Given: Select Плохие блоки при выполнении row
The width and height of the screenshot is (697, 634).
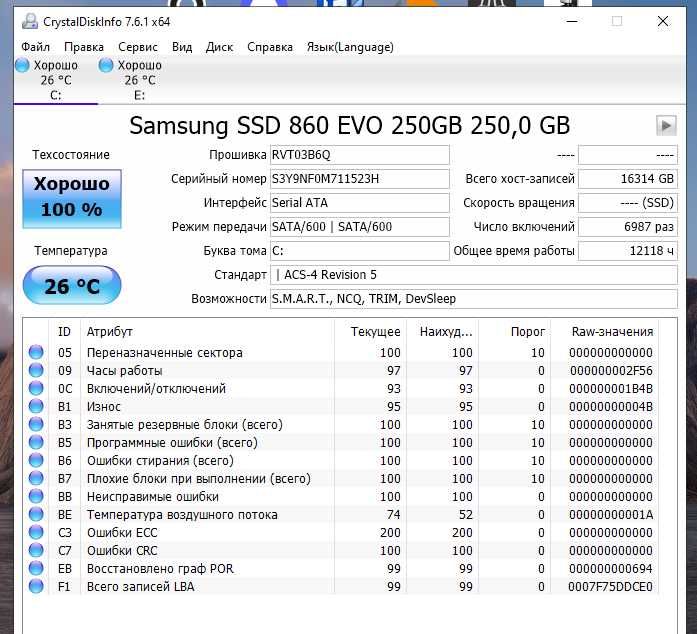Looking at the screenshot, I should tap(341, 478).
